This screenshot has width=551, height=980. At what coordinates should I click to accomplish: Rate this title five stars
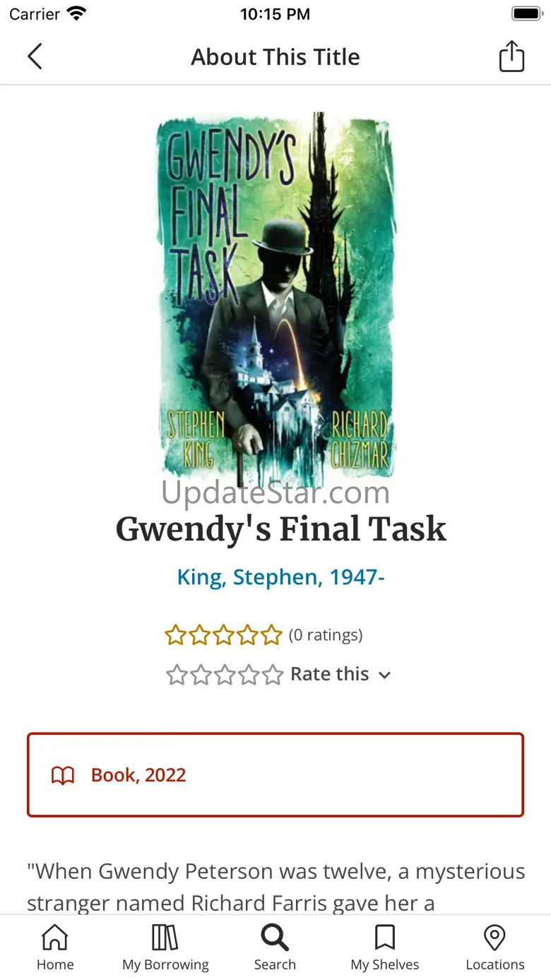pos(273,675)
